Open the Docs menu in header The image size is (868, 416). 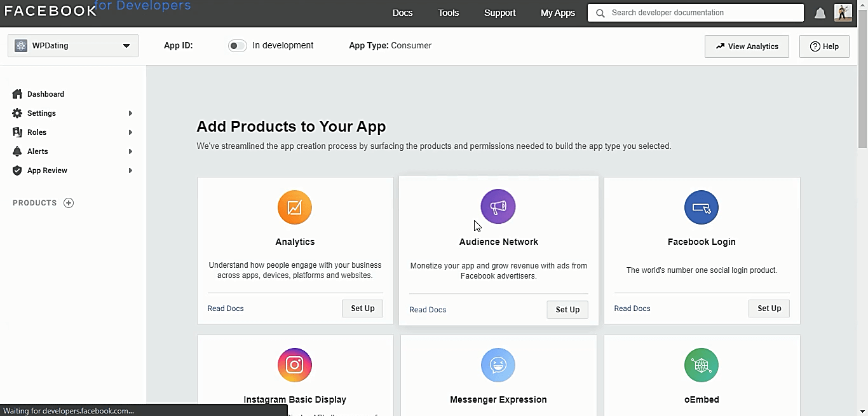pyautogui.click(x=402, y=13)
